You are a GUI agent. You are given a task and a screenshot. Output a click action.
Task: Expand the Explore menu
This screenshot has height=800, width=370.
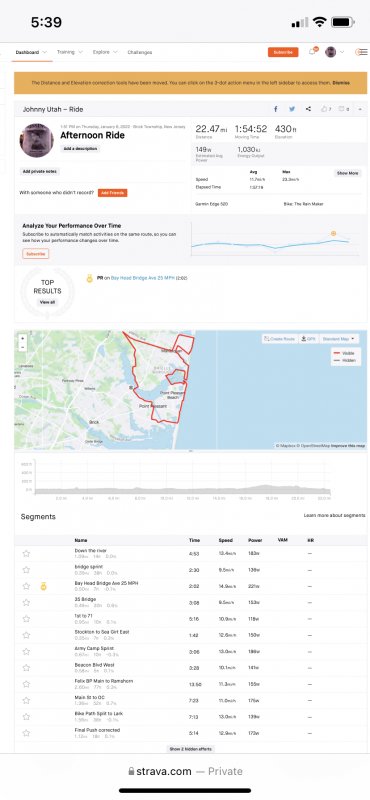point(105,52)
